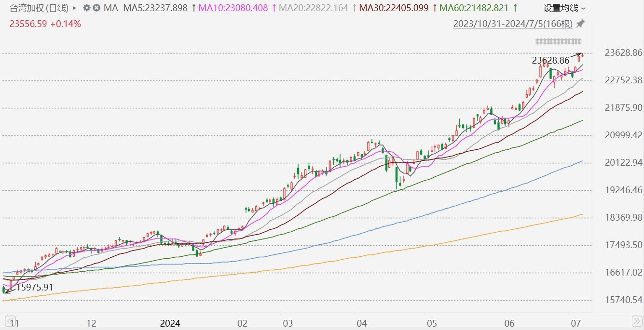Click the MA5 upward arrow indicator
The height and width of the screenshot is (330, 644).
click(194, 8)
